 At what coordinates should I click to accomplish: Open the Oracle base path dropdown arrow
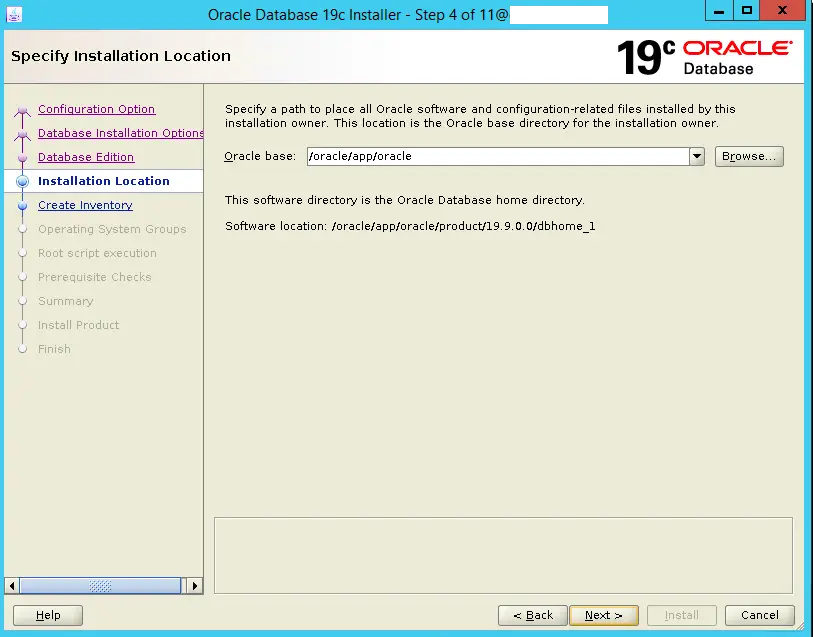[696, 156]
